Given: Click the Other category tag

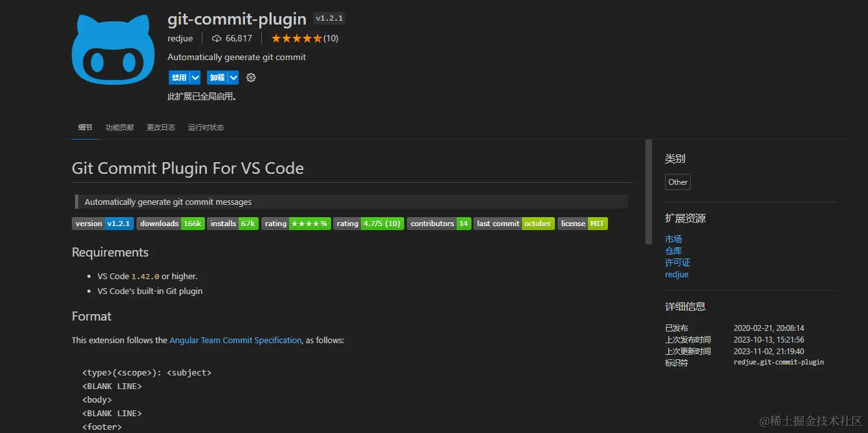Looking at the screenshot, I should 677,182.
